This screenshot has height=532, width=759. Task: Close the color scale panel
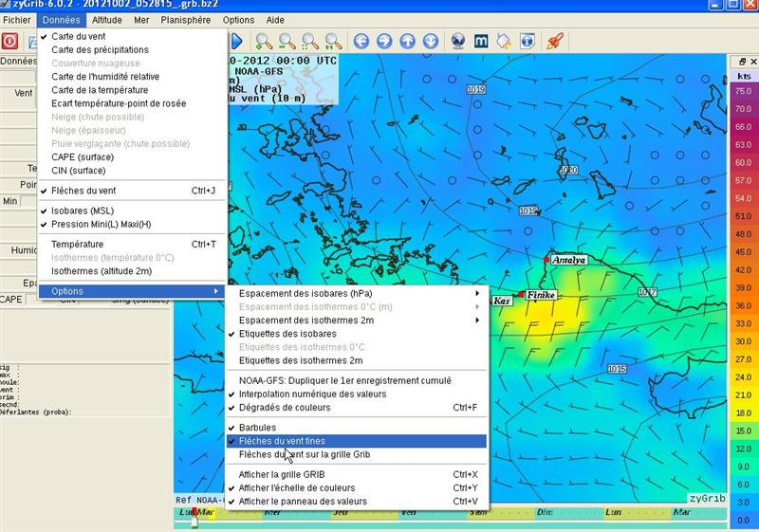[753, 62]
